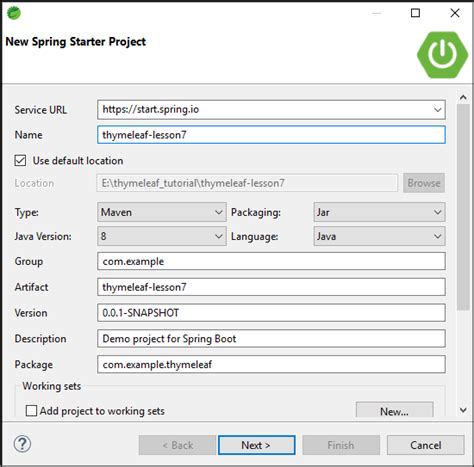The image size is (474, 467).
Task: Click the New Spring Starter Project heading
Action: click(76, 42)
